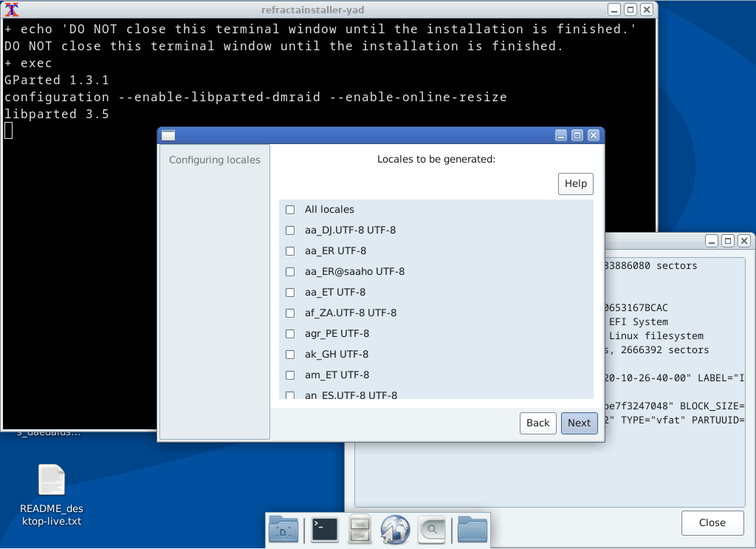756x549 pixels.
Task: Click Next to continue installation
Action: [579, 423]
